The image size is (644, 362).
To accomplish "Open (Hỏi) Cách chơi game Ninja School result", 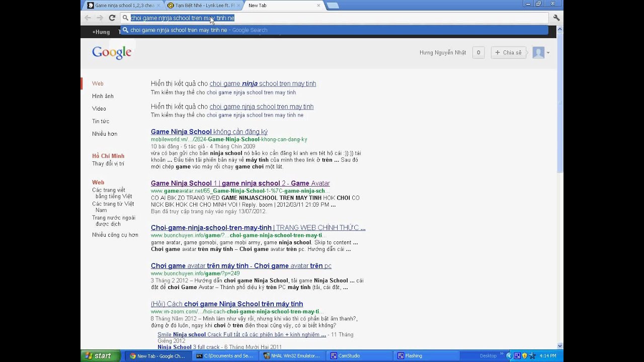I will click(x=227, y=304).
